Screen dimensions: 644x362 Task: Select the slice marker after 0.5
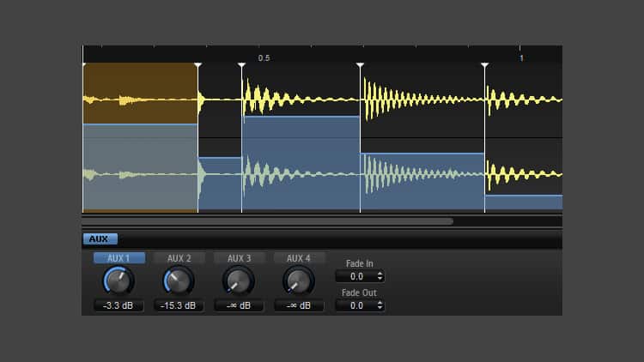click(x=360, y=65)
